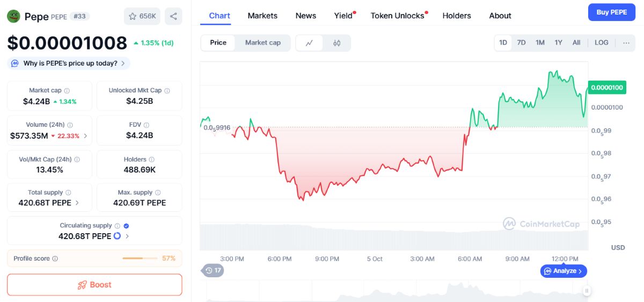Click the Buy PEPE button

click(611, 12)
